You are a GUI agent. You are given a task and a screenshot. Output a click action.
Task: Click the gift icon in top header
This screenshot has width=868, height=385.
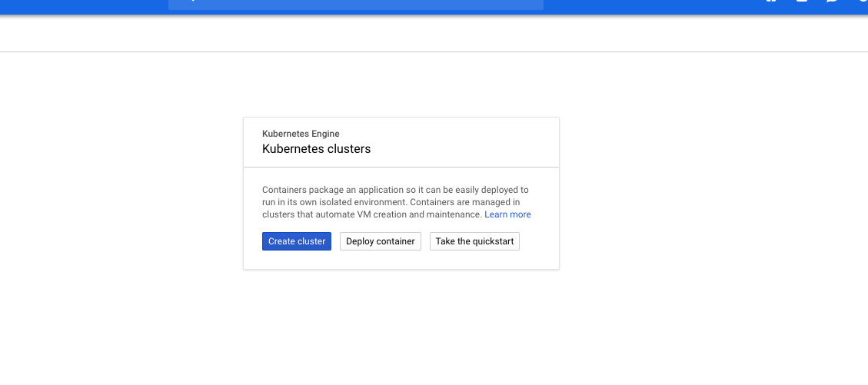pos(771,2)
